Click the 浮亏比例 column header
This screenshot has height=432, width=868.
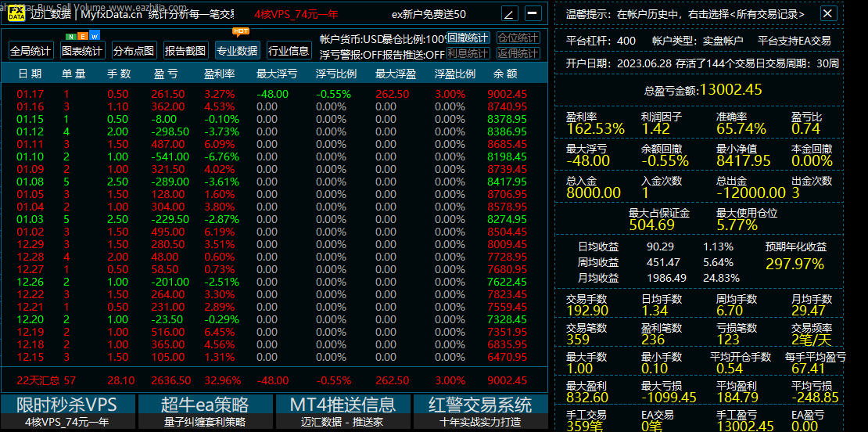[x=336, y=73]
